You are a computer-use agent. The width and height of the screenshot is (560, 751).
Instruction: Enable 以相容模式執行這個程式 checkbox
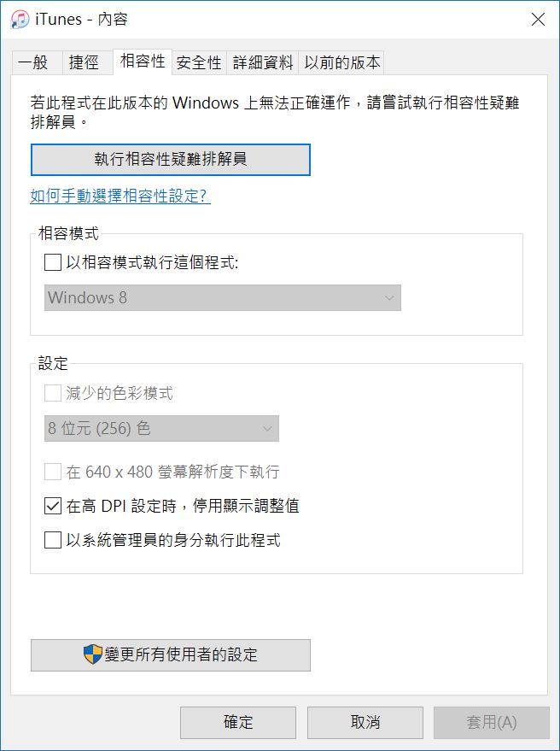pyautogui.click(x=53, y=262)
